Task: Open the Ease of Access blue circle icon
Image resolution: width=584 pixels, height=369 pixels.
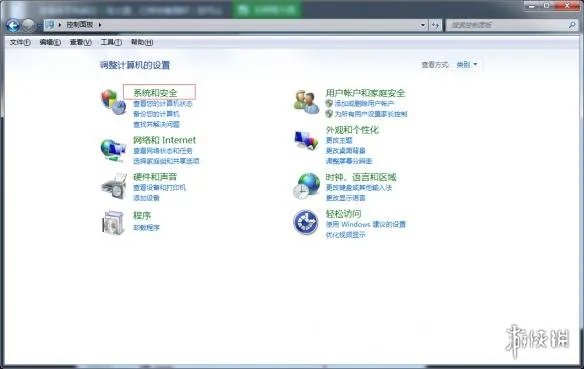Action: [x=306, y=222]
